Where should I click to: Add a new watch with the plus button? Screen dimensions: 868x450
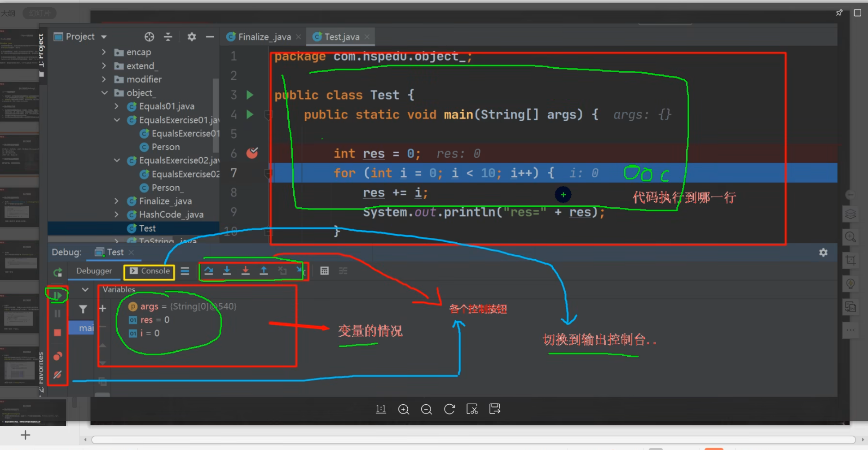point(102,308)
